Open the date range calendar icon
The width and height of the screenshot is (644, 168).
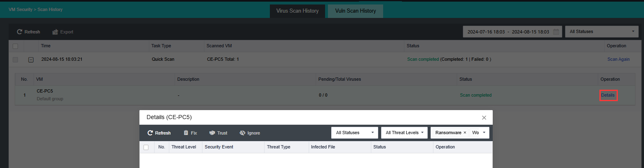[x=556, y=32]
